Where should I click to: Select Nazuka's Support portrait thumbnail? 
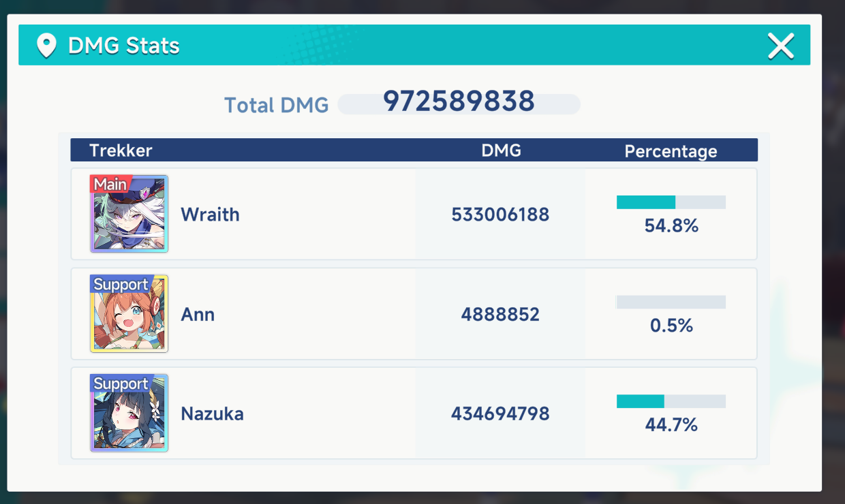pyautogui.click(x=129, y=413)
